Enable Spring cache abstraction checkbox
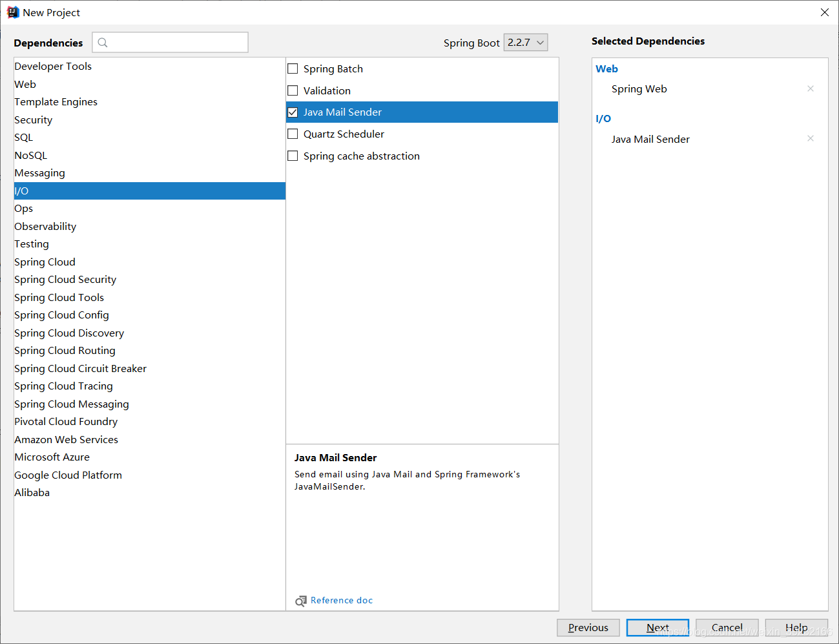Image resolution: width=839 pixels, height=644 pixels. pos(293,156)
